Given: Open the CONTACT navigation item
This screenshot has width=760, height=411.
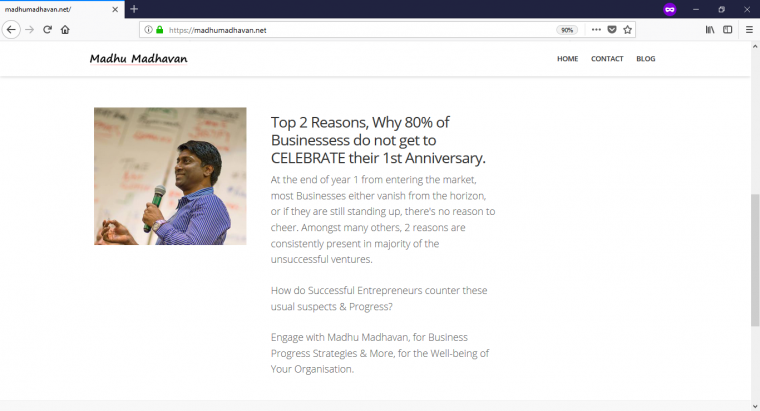Looking at the screenshot, I should pos(607,59).
